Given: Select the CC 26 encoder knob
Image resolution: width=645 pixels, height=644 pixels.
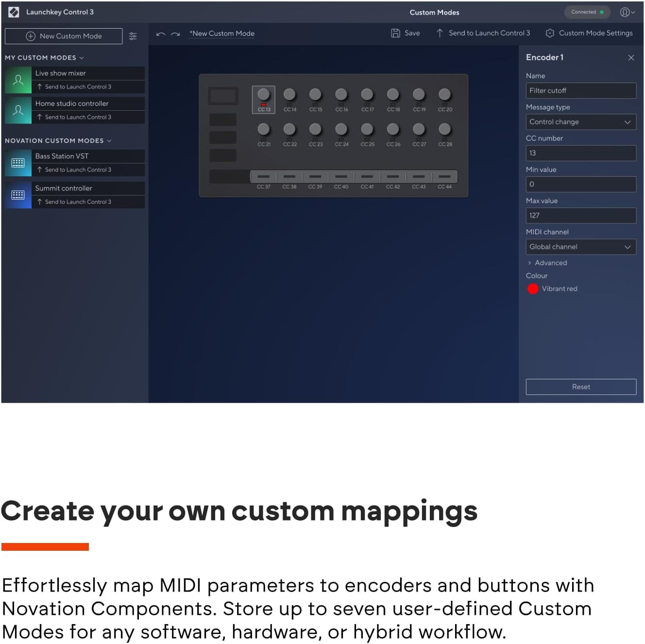Looking at the screenshot, I should pyautogui.click(x=393, y=129).
